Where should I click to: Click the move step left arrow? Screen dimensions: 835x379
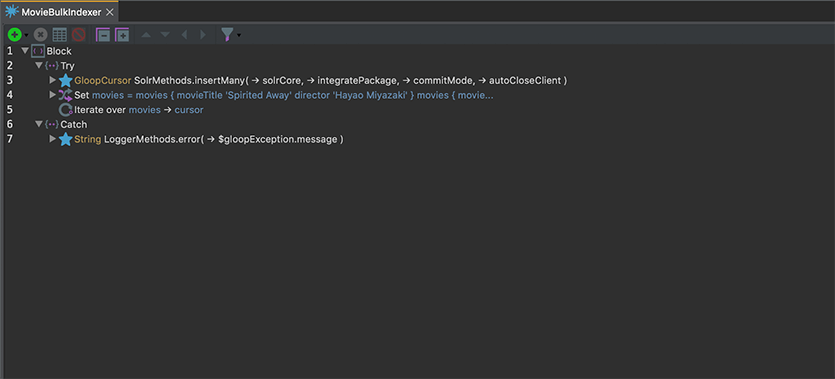tap(184, 35)
